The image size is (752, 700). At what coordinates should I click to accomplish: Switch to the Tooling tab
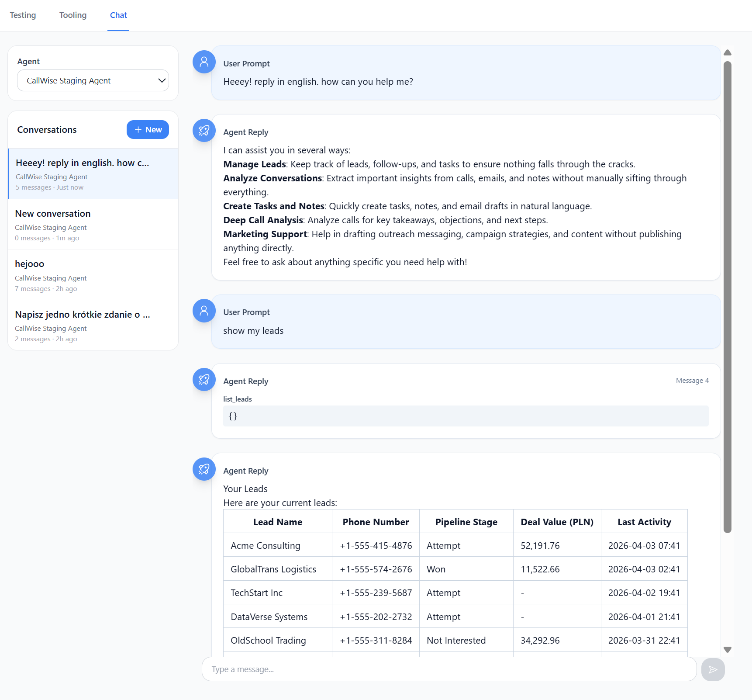click(x=72, y=15)
